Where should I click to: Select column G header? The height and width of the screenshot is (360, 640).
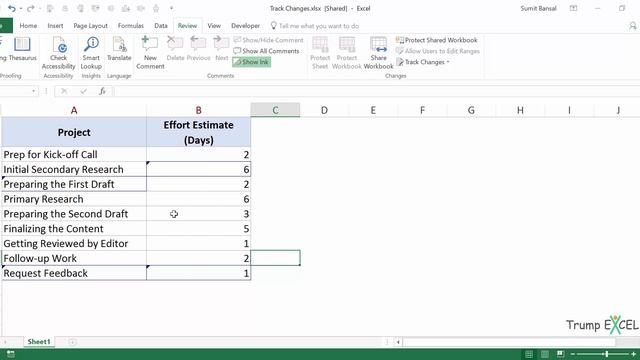tap(471, 110)
